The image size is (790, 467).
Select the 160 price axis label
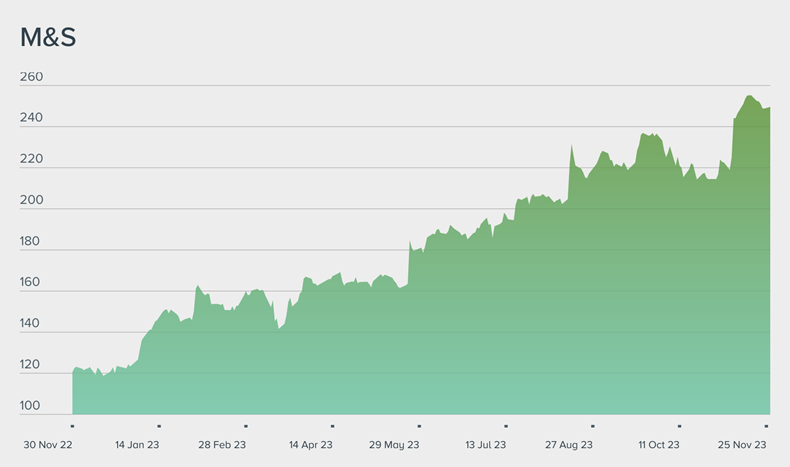coord(31,282)
